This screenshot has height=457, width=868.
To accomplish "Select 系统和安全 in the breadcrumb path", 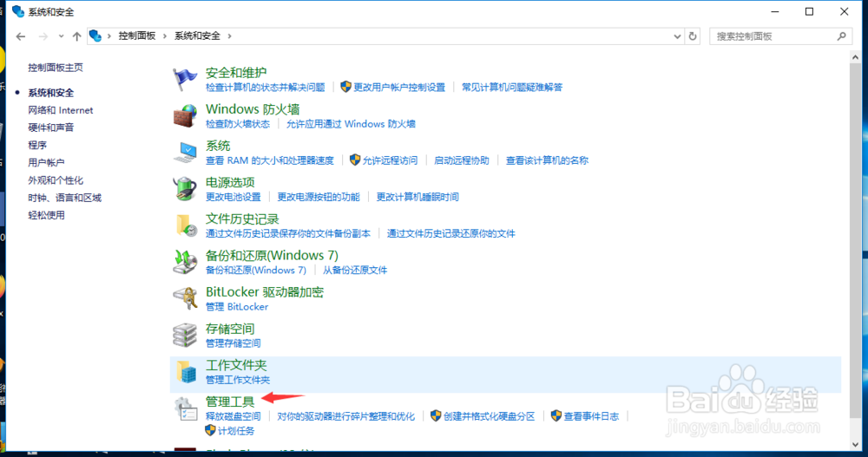I will [x=197, y=36].
